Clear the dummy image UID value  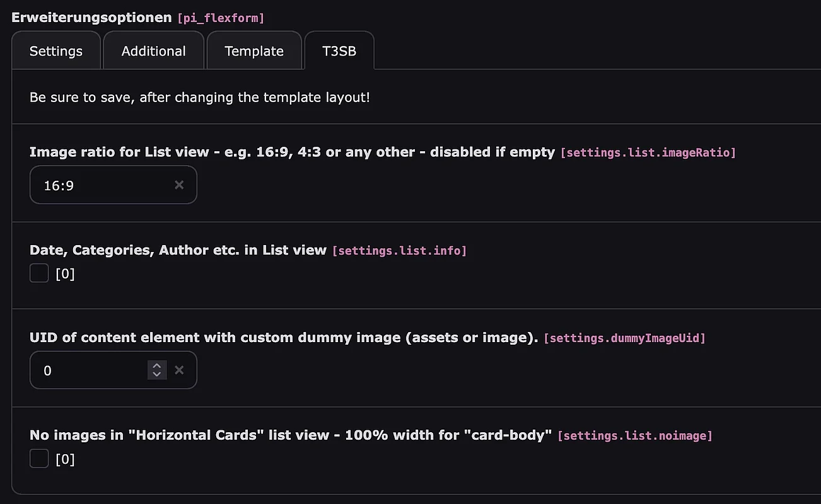(x=179, y=370)
